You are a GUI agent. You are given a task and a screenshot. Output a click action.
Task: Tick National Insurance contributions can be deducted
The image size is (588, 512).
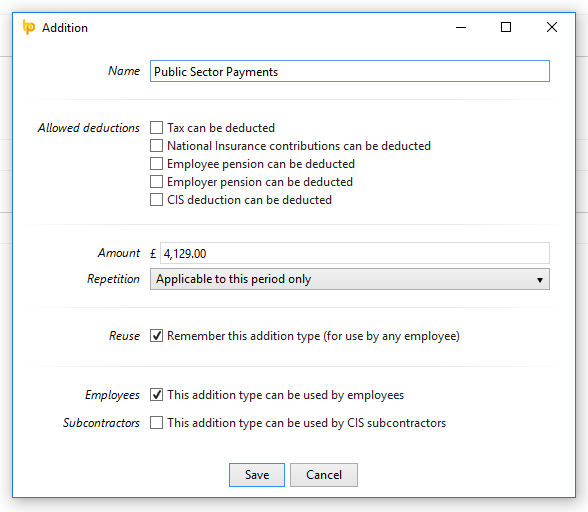point(156,146)
